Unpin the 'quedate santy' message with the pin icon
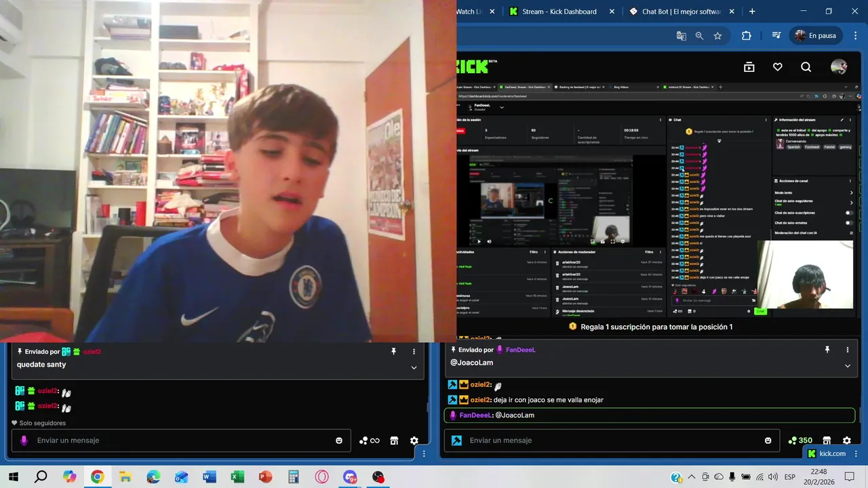The width and height of the screenshot is (868, 488). click(393, 351)
